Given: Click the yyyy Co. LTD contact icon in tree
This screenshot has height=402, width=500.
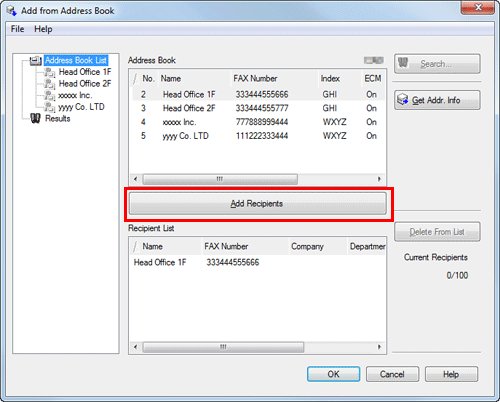Looking at the screenshot, I should [x=50, y=107].
